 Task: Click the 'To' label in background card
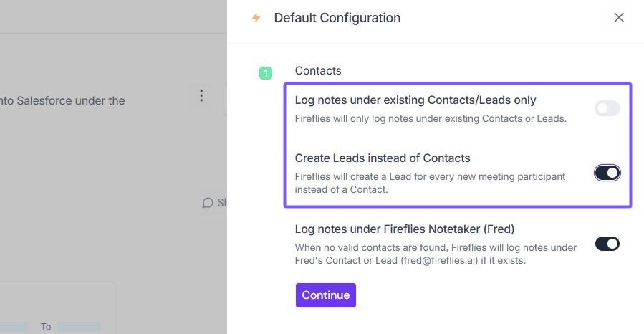[x=46, y=327]
